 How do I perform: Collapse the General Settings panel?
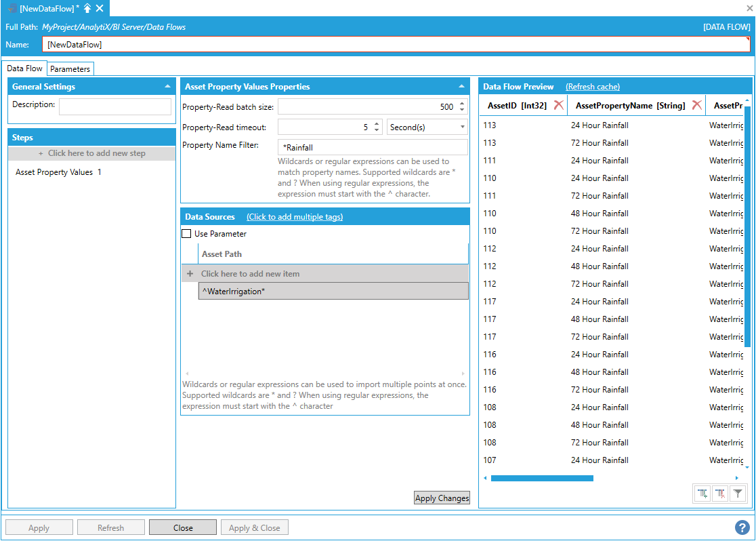tap(167, 87)
